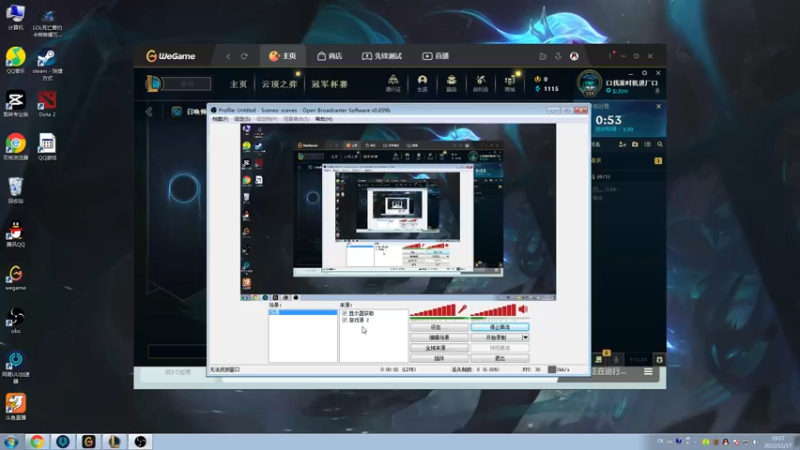Select the highlighted scene in OBS scenes list
Image resolution: width=800 pixels, height=450 pixels.
[x=303, y=312]
